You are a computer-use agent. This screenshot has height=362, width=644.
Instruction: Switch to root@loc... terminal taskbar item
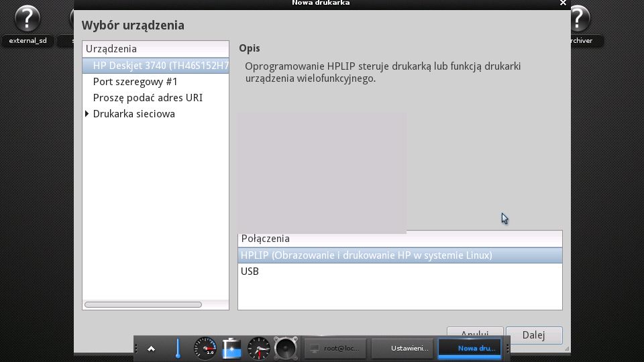(x=335, y=349)
